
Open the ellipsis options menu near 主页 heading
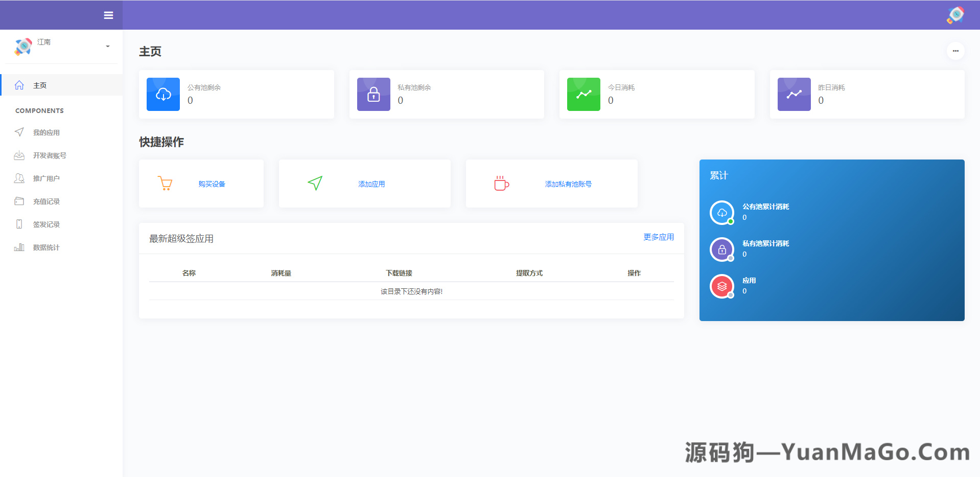(956, 51)
